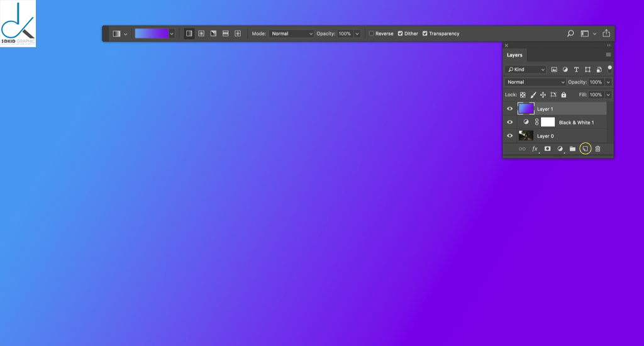Create new fill or adjustment layer
Screen dimensions: 644x346
click(x=560, y=149)
